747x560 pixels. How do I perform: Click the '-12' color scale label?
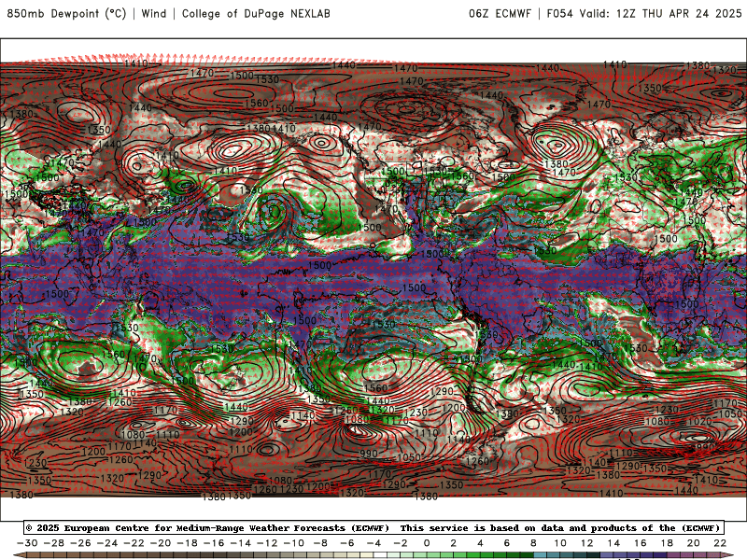click(267, 543)
